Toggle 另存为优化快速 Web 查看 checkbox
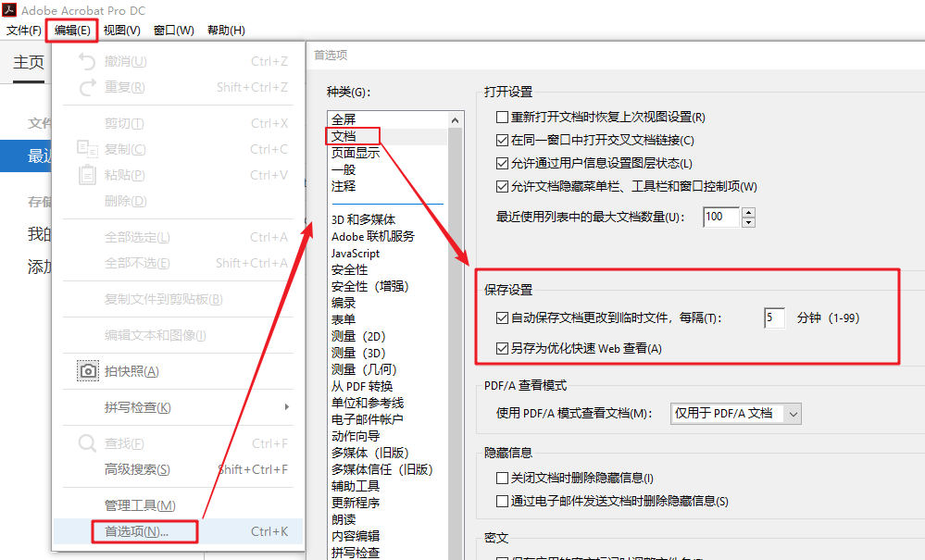The image size is (925, 560). pos(502,348)
